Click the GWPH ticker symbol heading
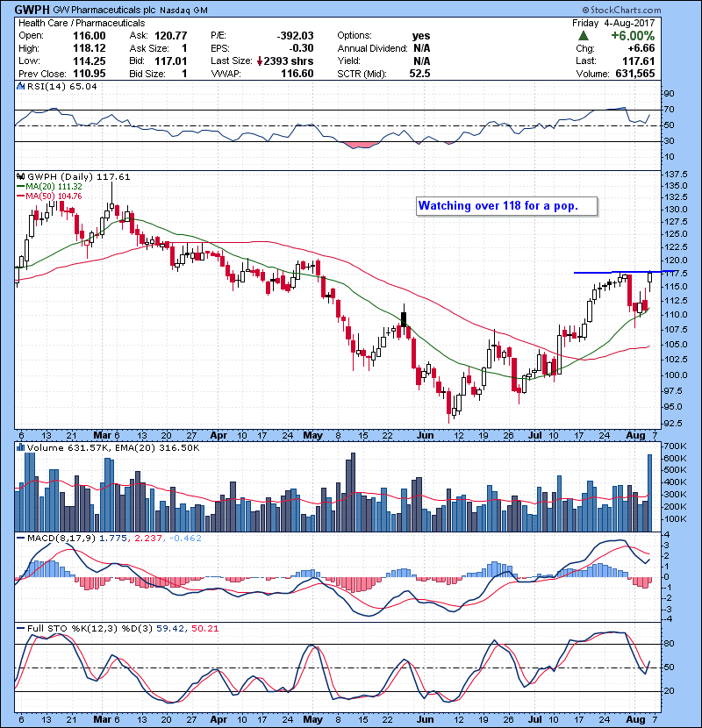 32,10
